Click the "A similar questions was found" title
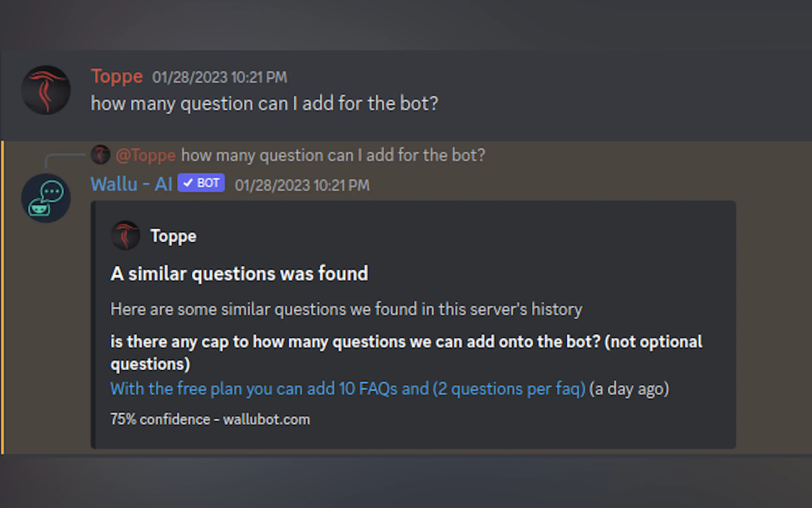812x508 pixels. coord(239,274)
